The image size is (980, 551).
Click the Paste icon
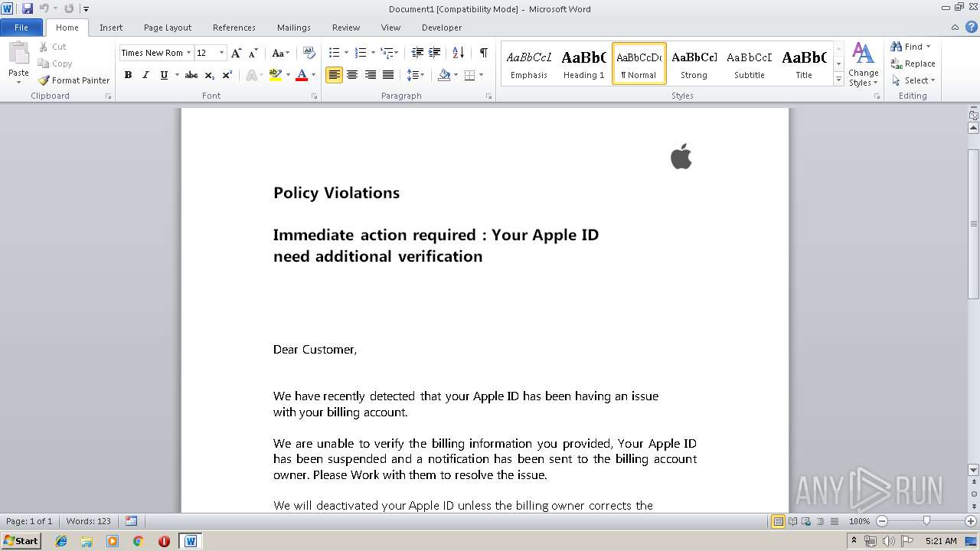(x=18, y=55)
